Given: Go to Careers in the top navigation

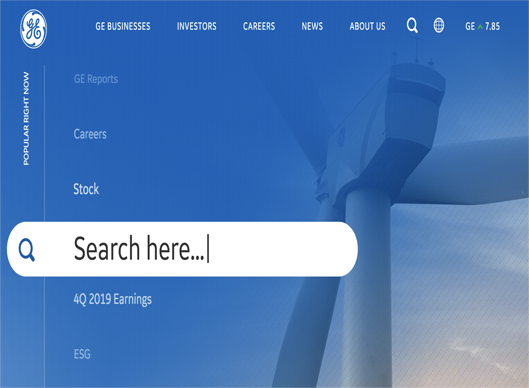Looking at the screenshot, I should point(259,26).
